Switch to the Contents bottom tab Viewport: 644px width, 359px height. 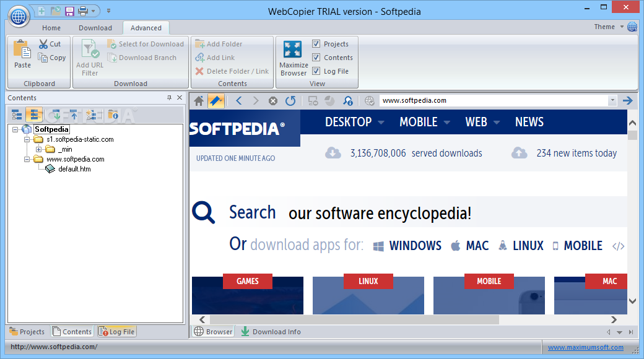pyautogui.click(x=72, y=332)
